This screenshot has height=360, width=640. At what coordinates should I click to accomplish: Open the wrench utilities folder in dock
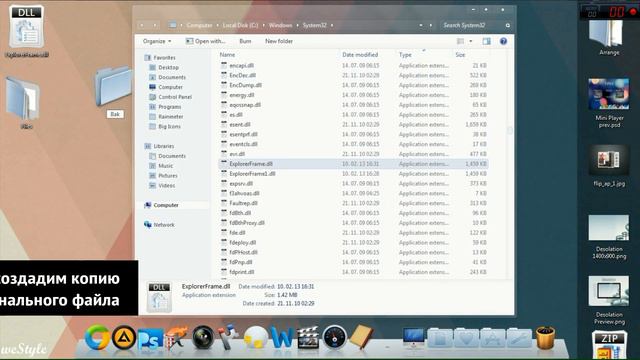point(519,339)
